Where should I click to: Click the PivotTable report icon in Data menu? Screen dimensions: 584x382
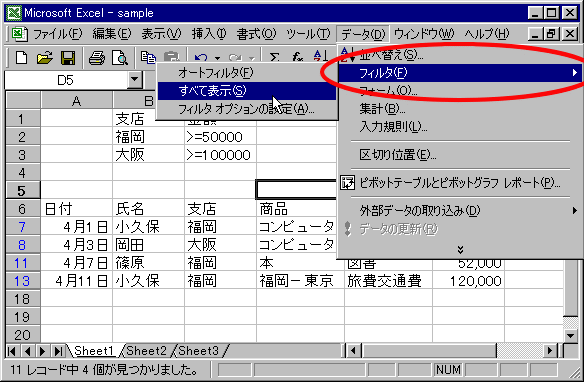347,183
